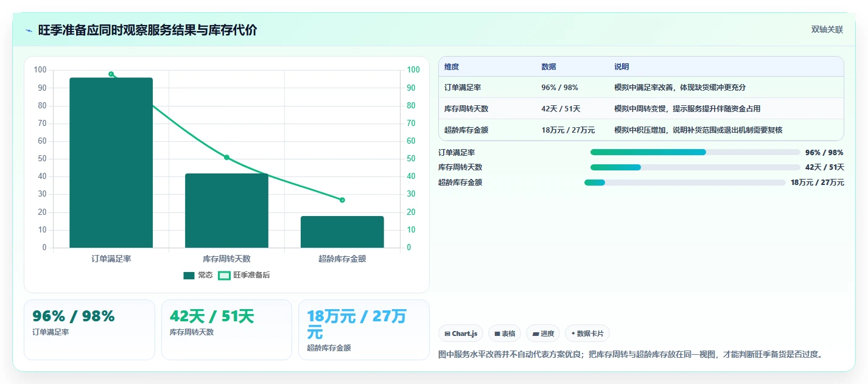The image size is (868, 384).
Task: Click the 超龄库存金额 table row label
Action: (466, 130)
